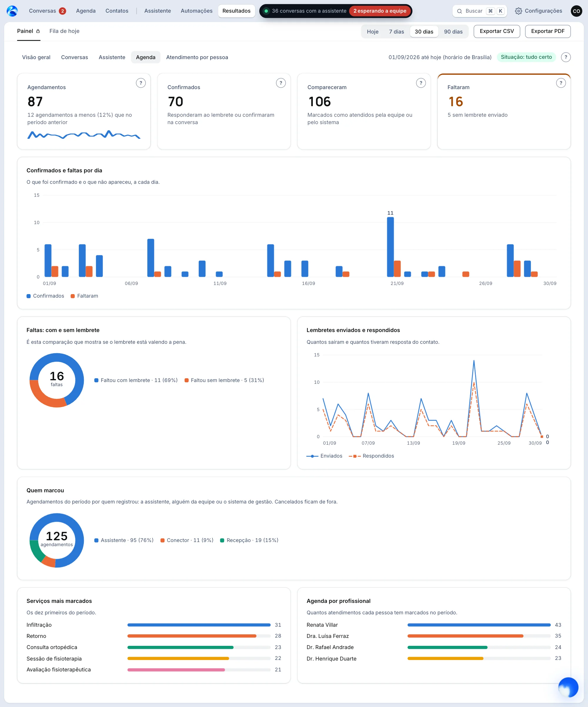Click the Configurações gear icon
This screenshot has width=588, height=707.
pos(518,11)
